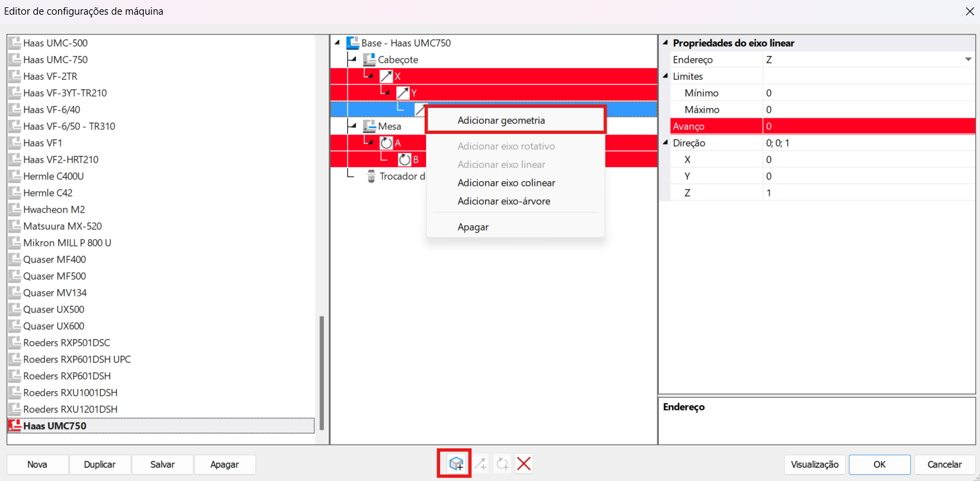Click the add geometry cube icon in bottom toolbar
The height and width of the screenshot is (481, 980).
(456, 464)
